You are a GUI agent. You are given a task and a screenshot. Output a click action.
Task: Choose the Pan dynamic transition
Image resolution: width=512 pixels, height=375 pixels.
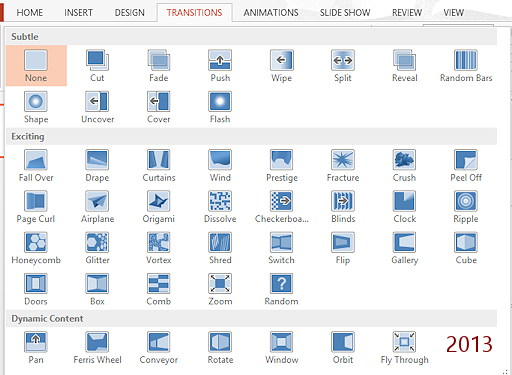[x=36, y=348]
